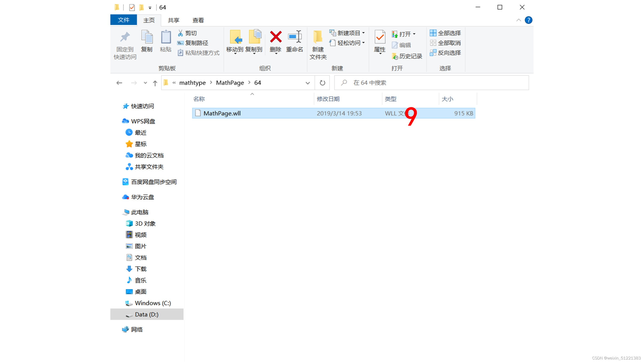
Task: Open the New item dropdown
Action: [x=347, y=33]
